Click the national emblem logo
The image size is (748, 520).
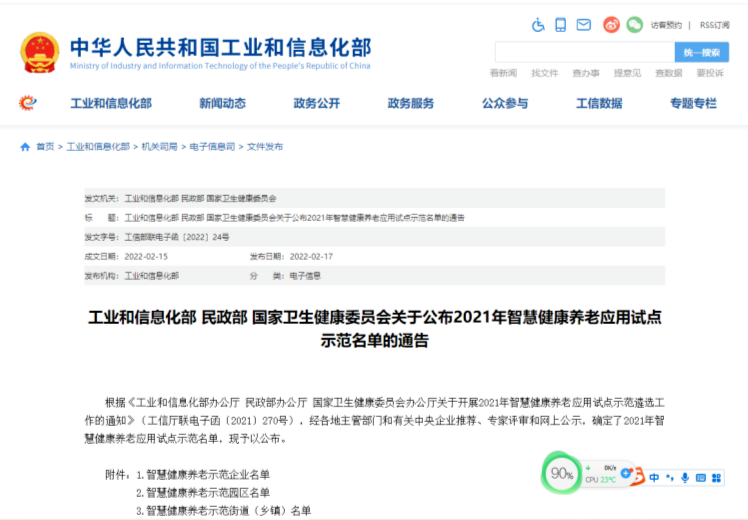[40, 51]
